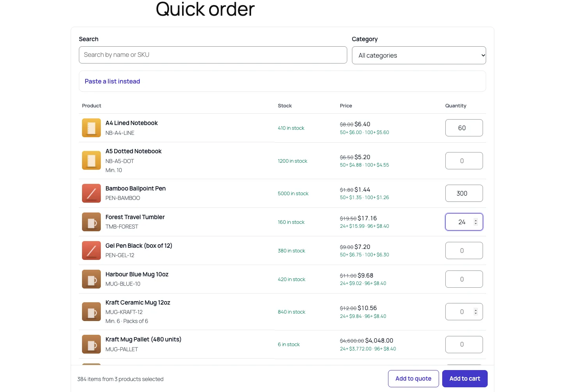Screen dimensions: 565x392
Task: Click quantity field for Harbour Blue Mug
Action: pos(464,279)
